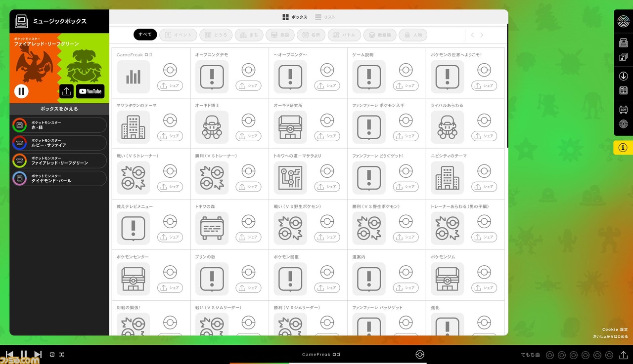Filter tracks by 人物
This screenshot has width=633, height=364.
click(413, 35)
